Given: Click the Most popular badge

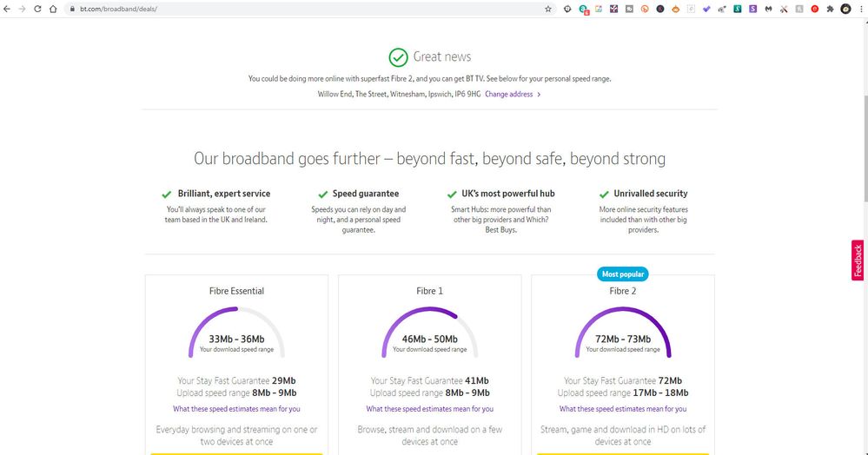Looking at the screenshot, I should pos(622,274).
